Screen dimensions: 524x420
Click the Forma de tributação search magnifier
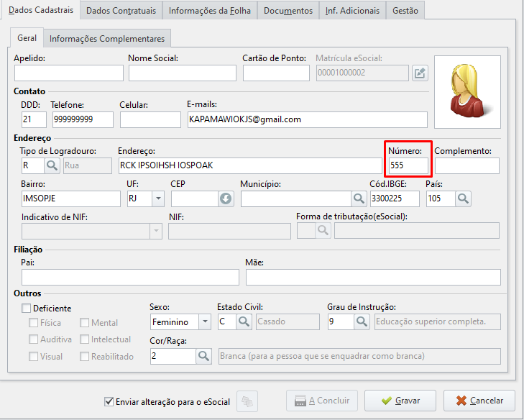[x=323, y=231]
